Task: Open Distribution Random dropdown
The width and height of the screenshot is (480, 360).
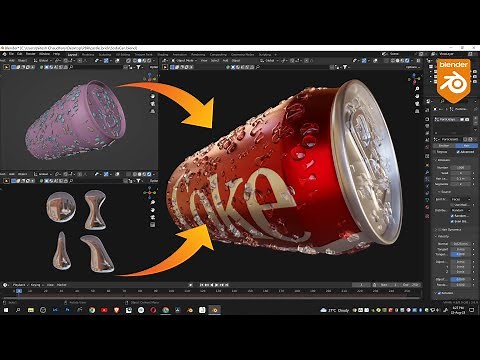Action: coord(461,210)
